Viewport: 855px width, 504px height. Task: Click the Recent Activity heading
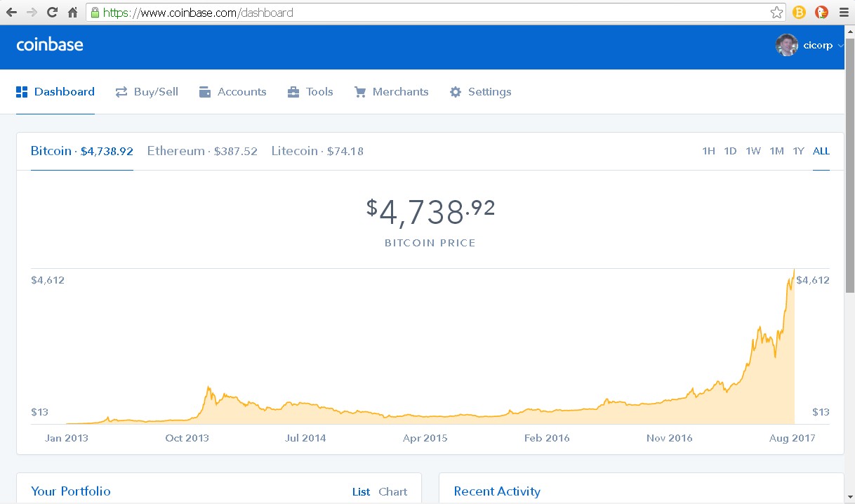coord(497,491)
